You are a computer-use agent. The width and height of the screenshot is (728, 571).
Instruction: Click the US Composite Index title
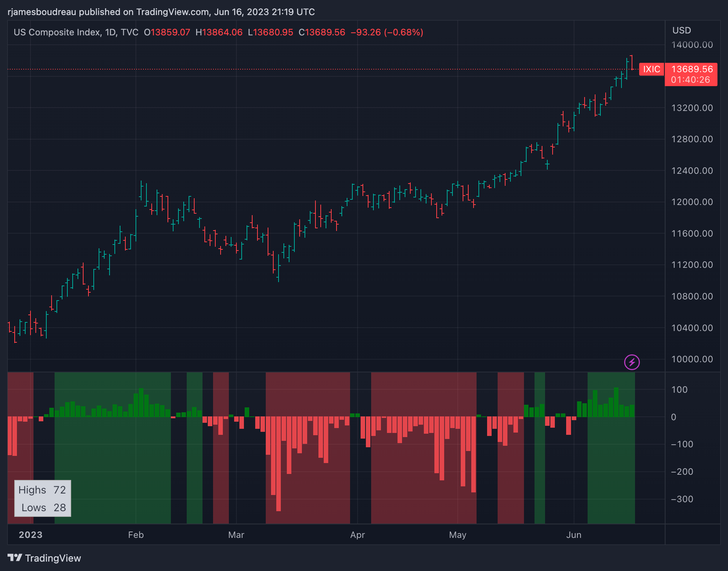tap(56, 32)
